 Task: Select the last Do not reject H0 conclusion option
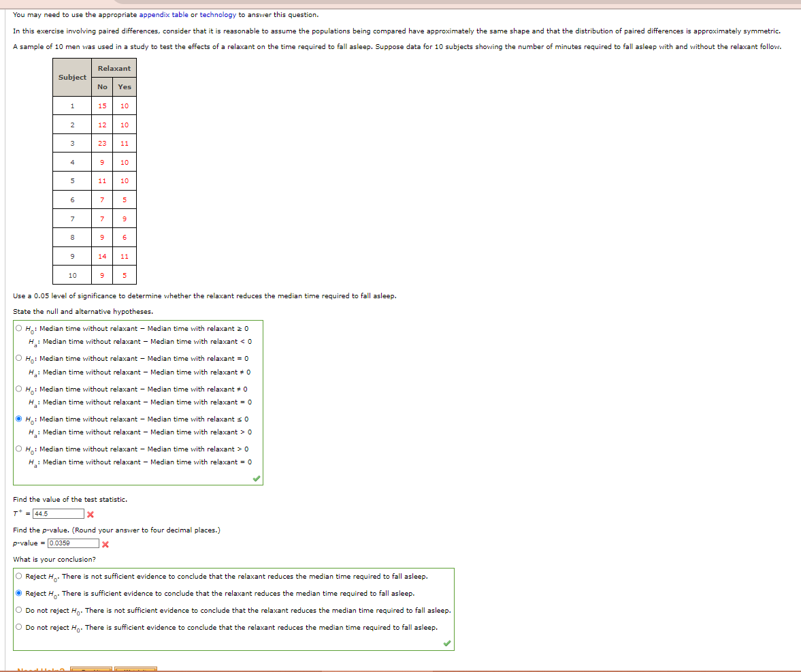[x=20, y=626]
